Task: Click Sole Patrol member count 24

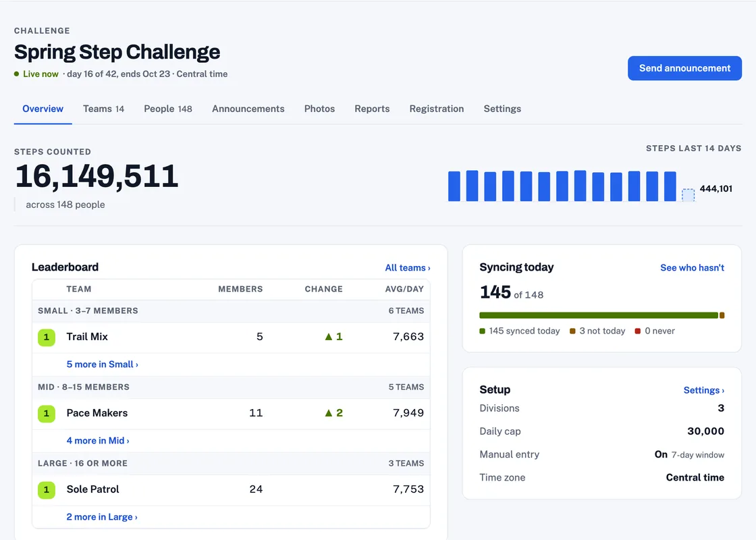Action: tap(256, 489)
